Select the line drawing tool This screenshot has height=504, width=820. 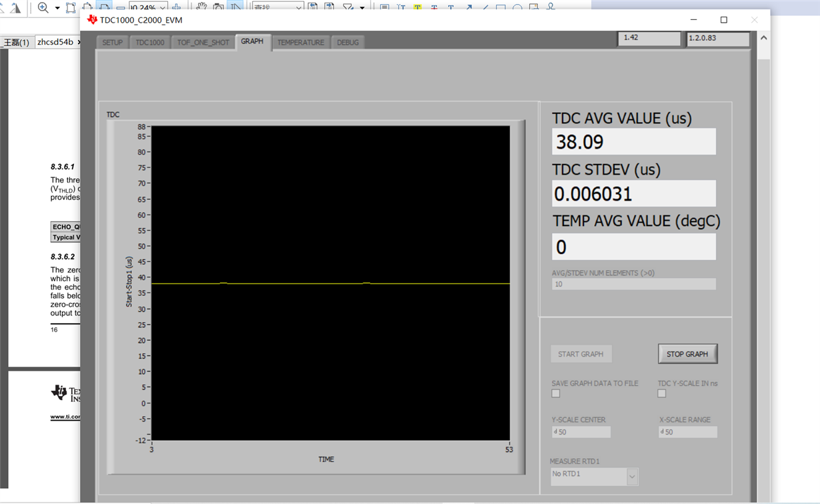485,7
